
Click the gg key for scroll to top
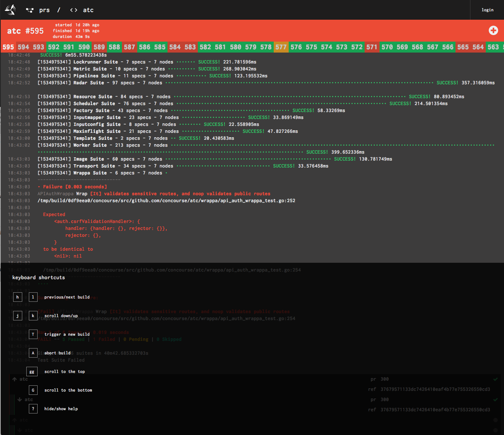(x=32, y=372)
